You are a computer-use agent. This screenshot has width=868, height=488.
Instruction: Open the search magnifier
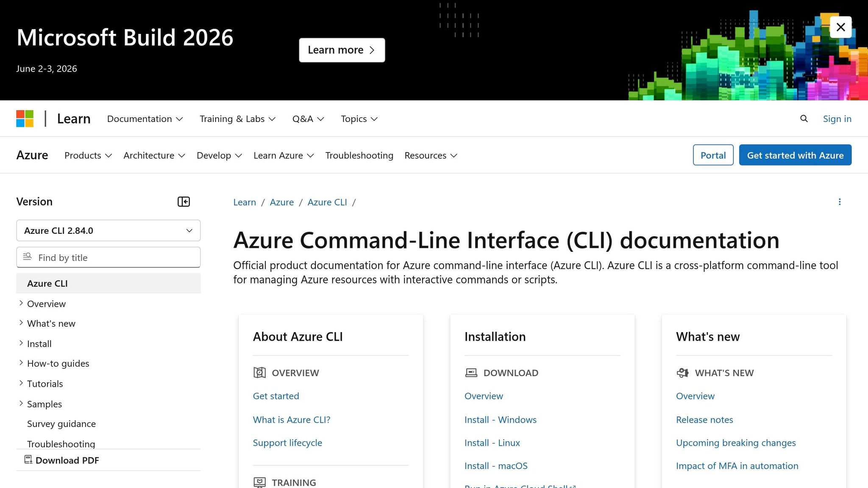804,119
